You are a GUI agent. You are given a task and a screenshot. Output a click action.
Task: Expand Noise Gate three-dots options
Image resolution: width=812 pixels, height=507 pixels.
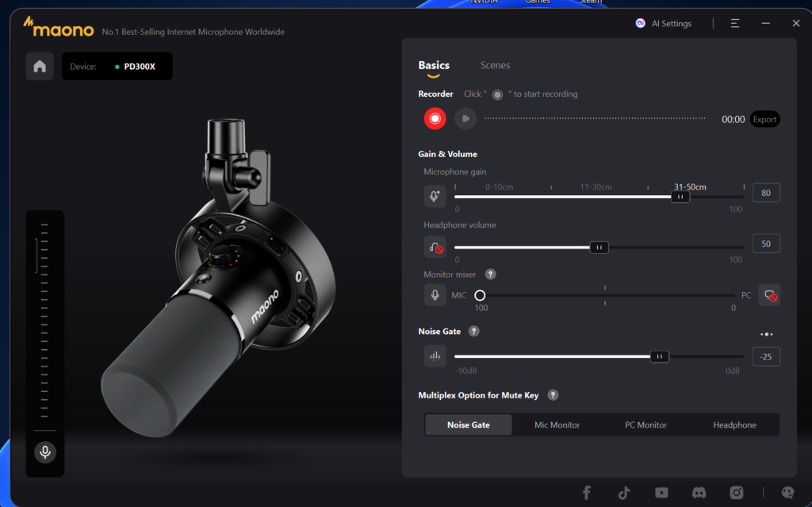tap(766, 334)
